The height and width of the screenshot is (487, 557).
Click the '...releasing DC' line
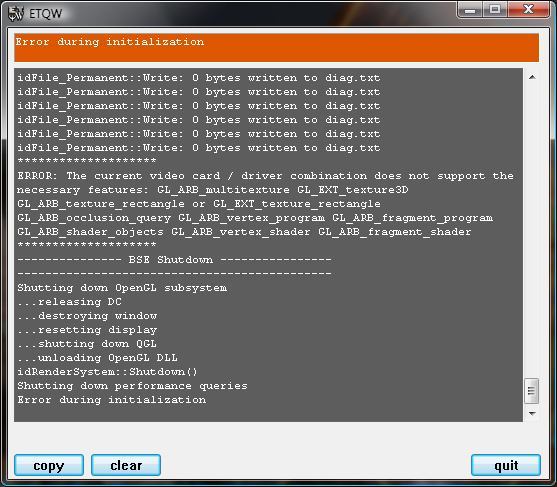point(69,302)
